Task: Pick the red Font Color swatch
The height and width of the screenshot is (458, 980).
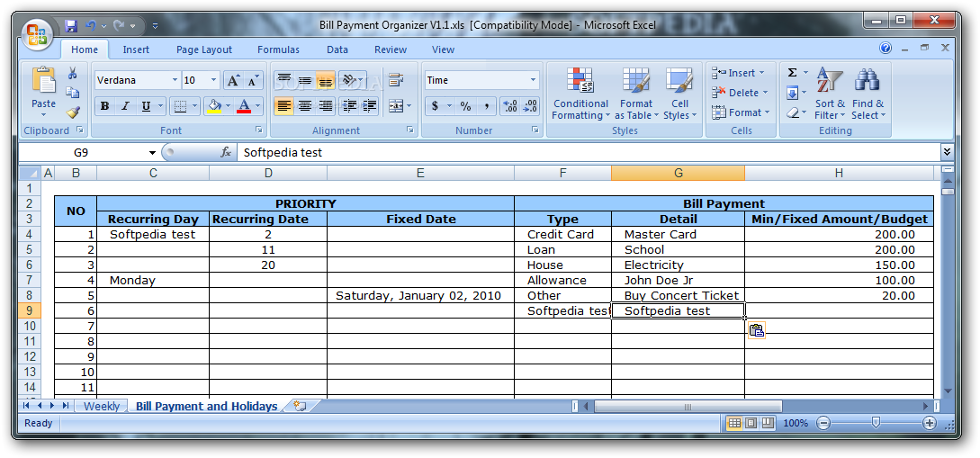Action: [x=244, y=106]
